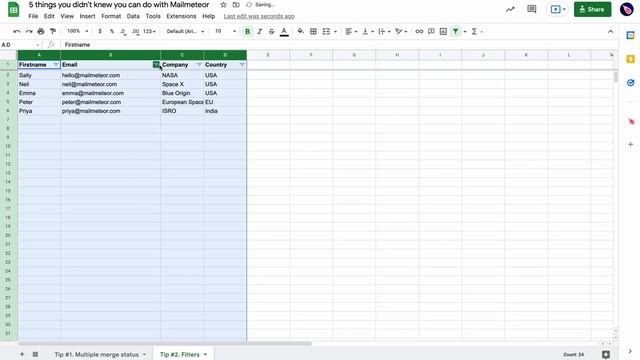Open the Data menu

click(133, 16)
